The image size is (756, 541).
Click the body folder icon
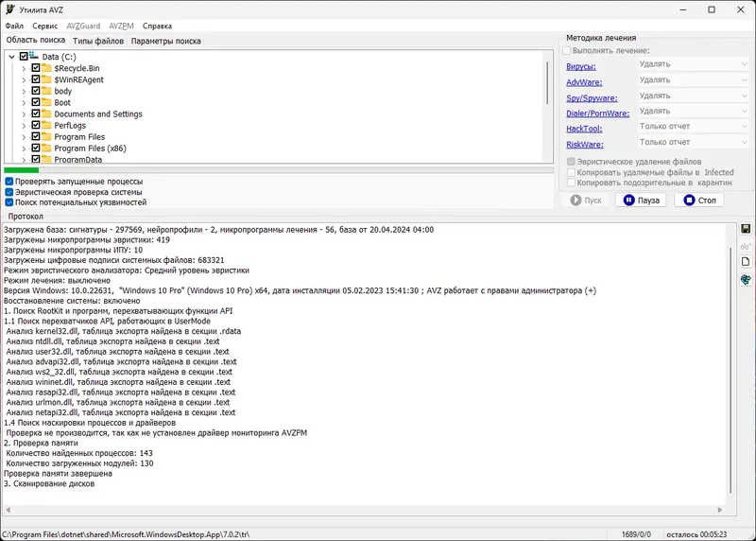tap(46, 90)
